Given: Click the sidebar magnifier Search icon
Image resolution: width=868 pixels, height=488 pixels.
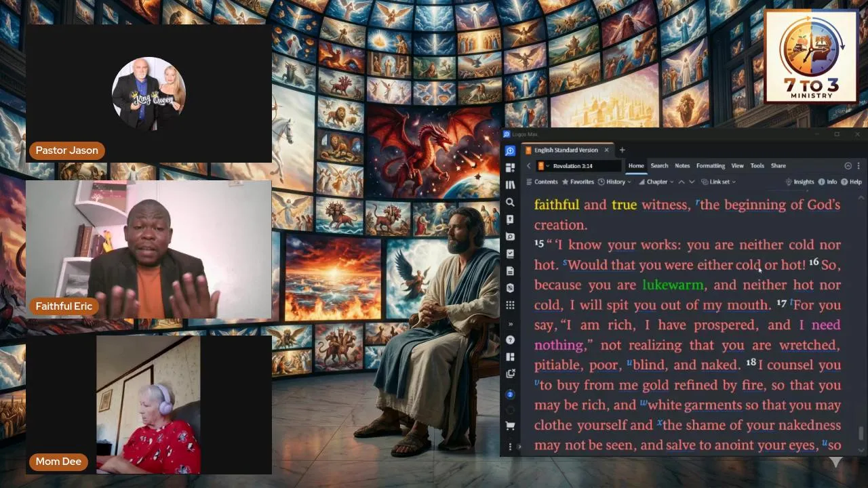Looking at the screenshot, I should (x=510, y=202).
